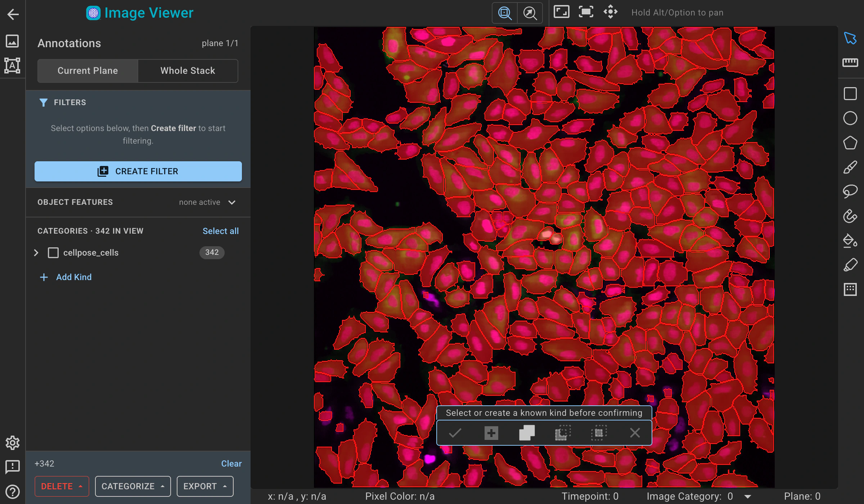Viewport: 864px width, 504px height.
Task: Select the lasso tool
Action: (850, 191)
